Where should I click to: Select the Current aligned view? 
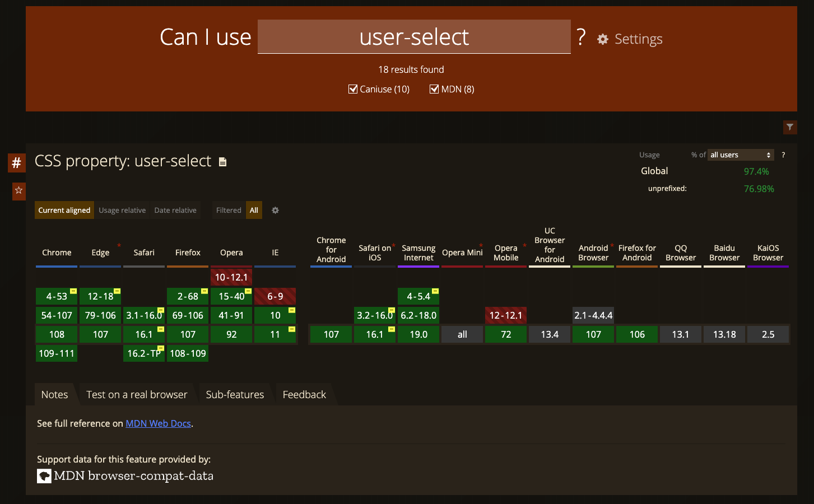point(64,210)
